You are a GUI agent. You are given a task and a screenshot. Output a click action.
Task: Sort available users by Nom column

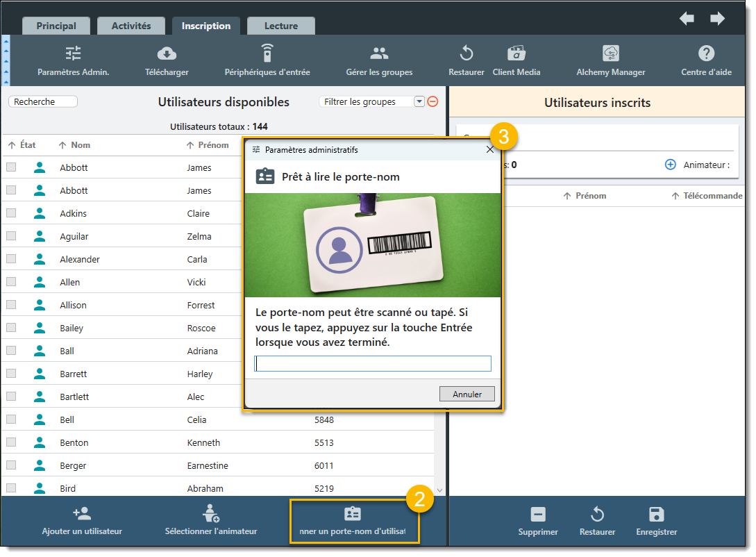point(80,145)
